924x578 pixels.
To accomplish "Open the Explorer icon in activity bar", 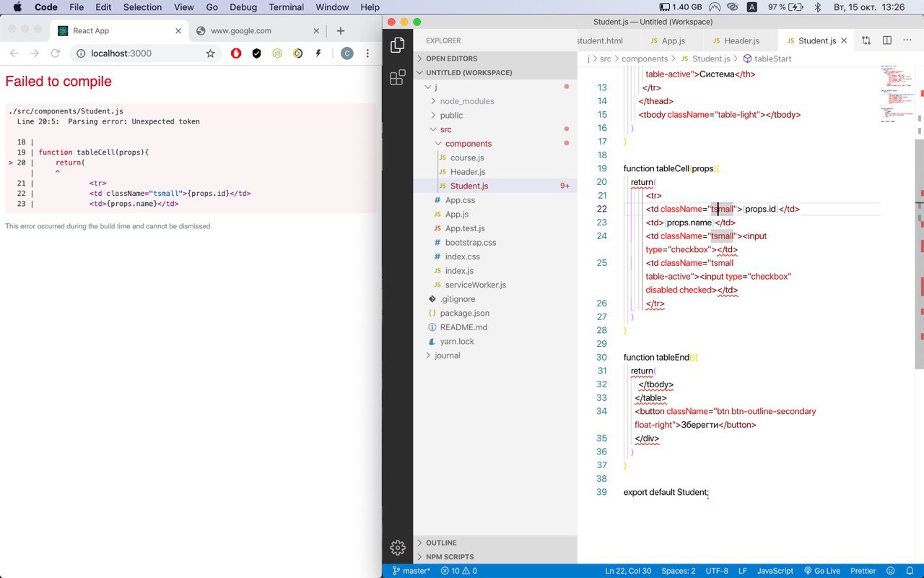I will coord(397,46).
